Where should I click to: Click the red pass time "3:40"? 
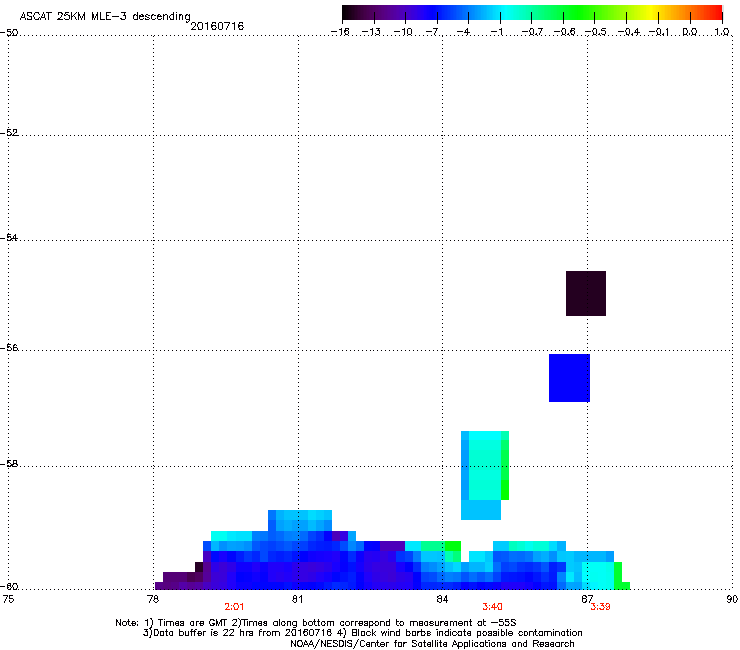492,607
